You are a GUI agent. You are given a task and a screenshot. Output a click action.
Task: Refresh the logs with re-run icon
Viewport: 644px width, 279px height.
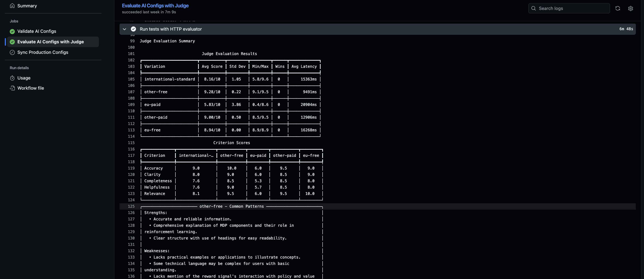point(618,8)
